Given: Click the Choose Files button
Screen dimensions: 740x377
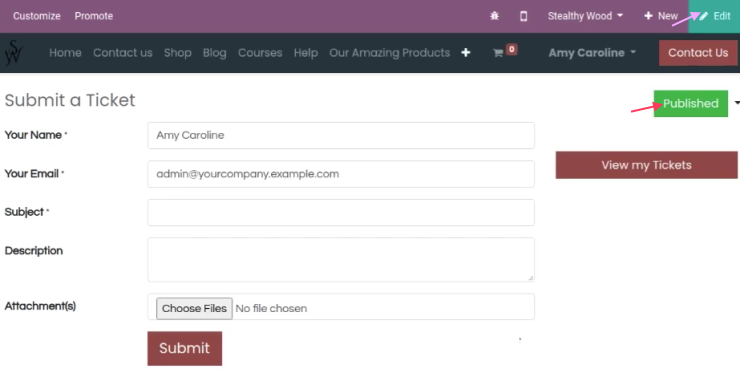Looking at the screenshot, I should [x=194, y=308].
